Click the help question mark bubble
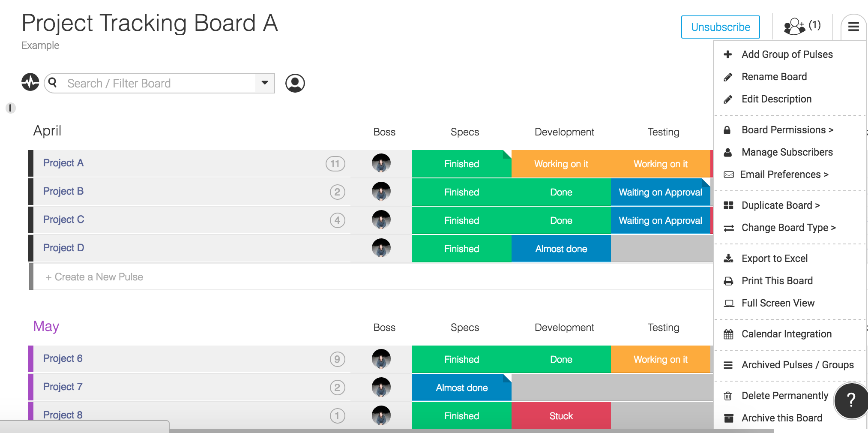The image size is (868, 433). click(851, 400)
